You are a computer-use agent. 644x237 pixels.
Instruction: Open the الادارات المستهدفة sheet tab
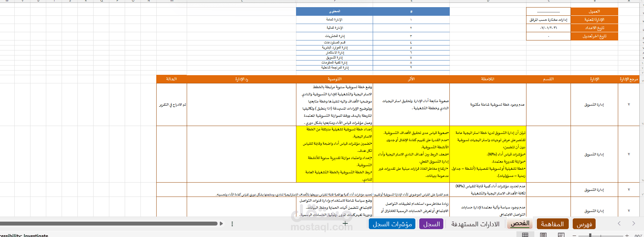coord(475,224)
